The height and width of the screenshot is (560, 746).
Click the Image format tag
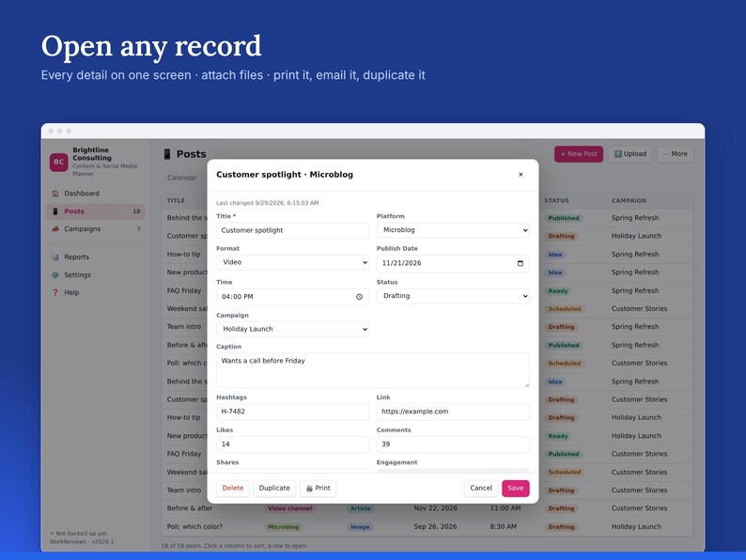coord(360,527)
